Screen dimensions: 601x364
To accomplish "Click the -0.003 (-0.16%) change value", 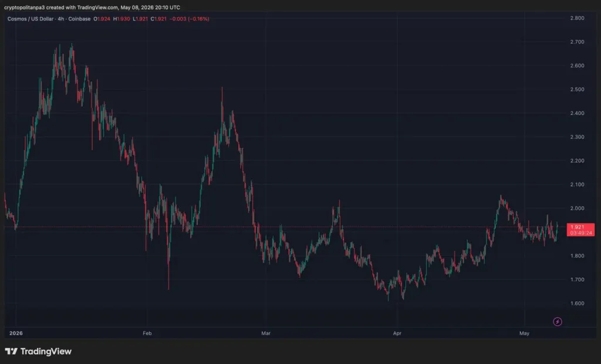I will coord(190,19).
